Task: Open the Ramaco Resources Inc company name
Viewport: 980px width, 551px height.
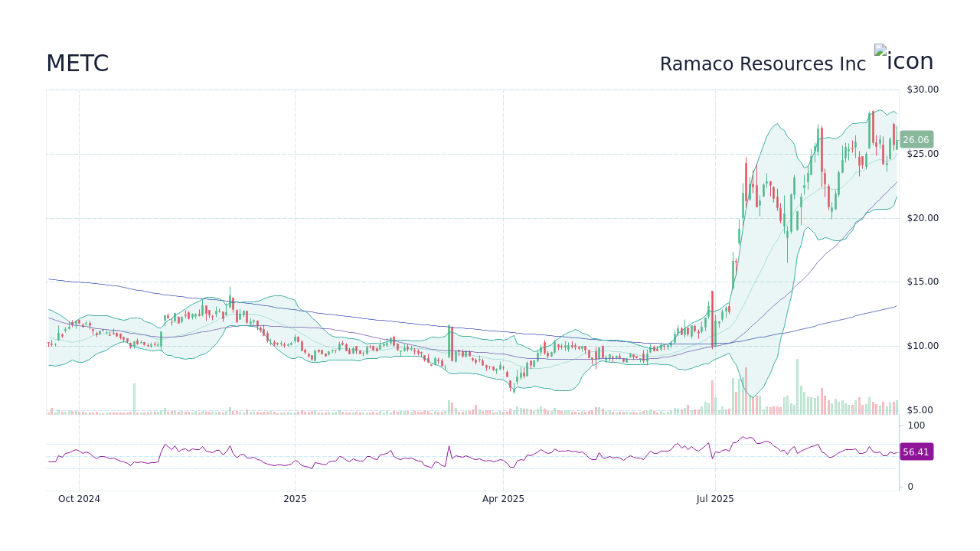Action: 763,64
